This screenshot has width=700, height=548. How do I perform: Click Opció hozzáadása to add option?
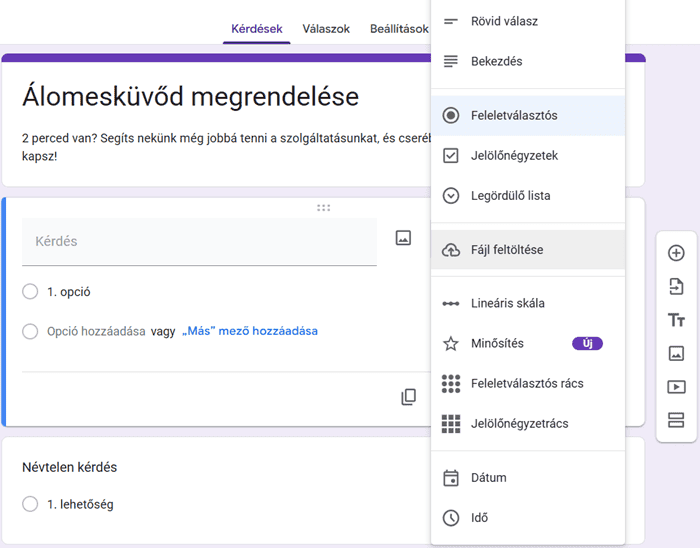click(96, 331)
